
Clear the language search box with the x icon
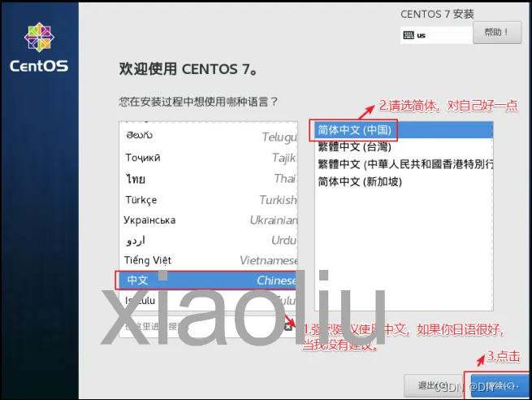pos(288,327)
